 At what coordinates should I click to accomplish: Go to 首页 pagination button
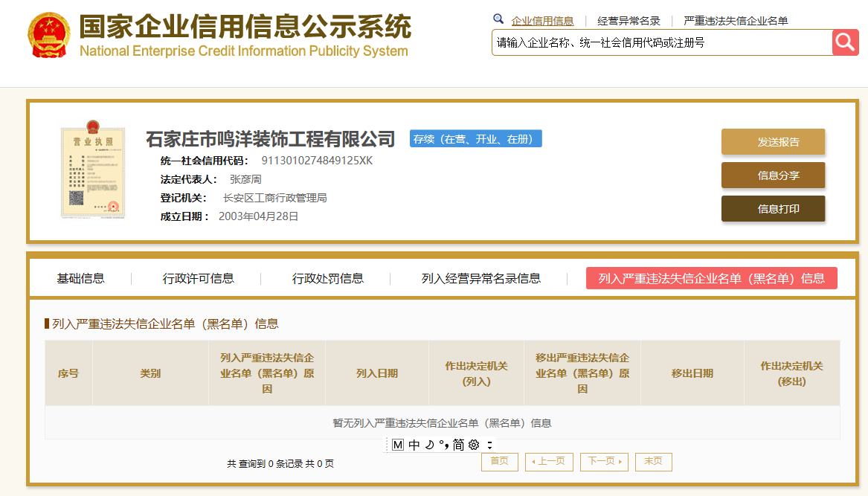point(499,462)
